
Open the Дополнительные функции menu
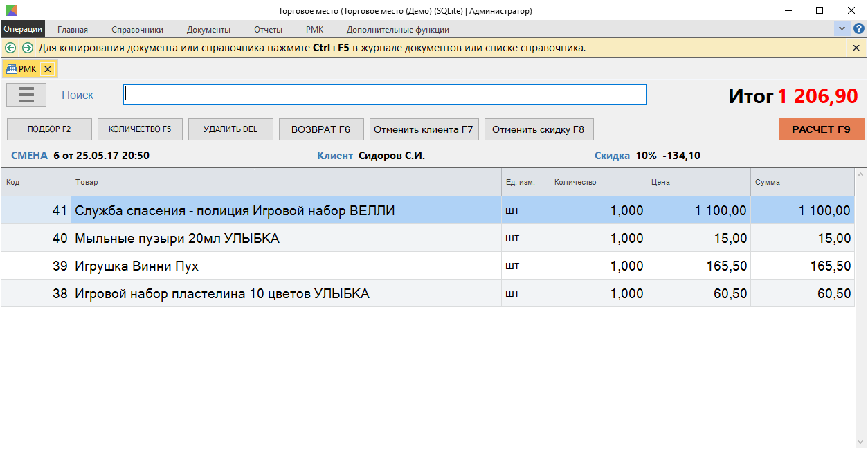coord(397,30)
